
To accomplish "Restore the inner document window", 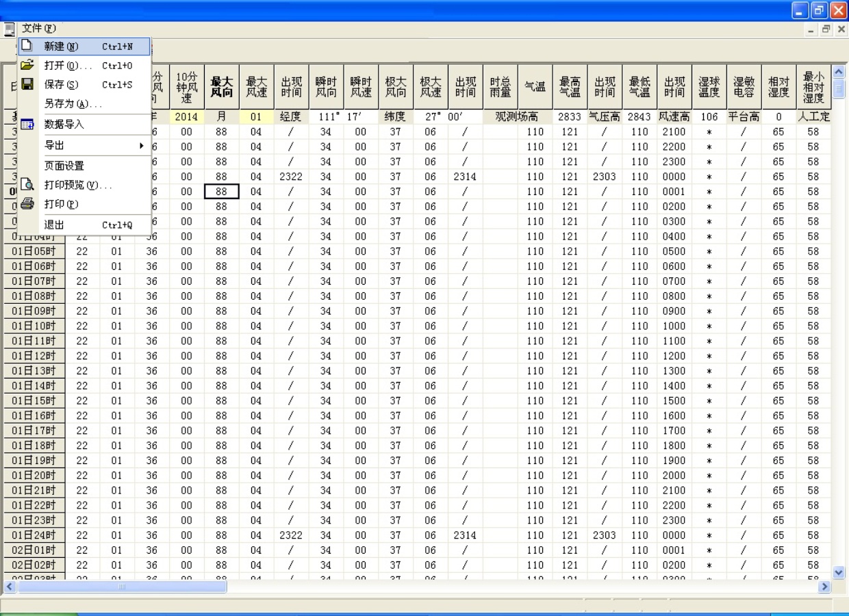I will click(826, 29).
